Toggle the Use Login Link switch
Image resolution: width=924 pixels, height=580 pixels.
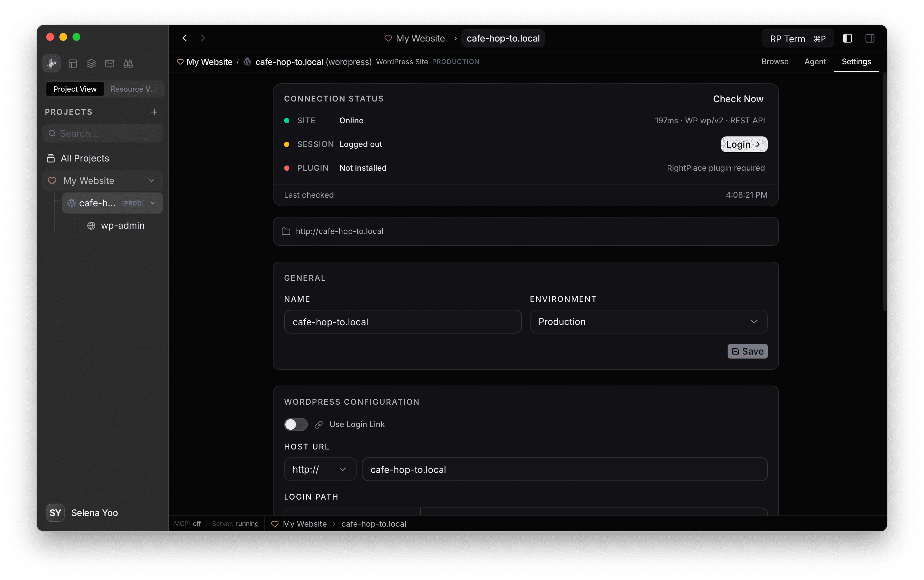(295, 424)
